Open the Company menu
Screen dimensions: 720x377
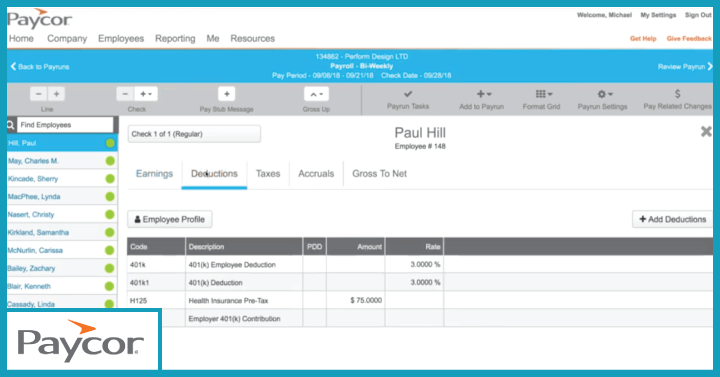click(67, 39)
